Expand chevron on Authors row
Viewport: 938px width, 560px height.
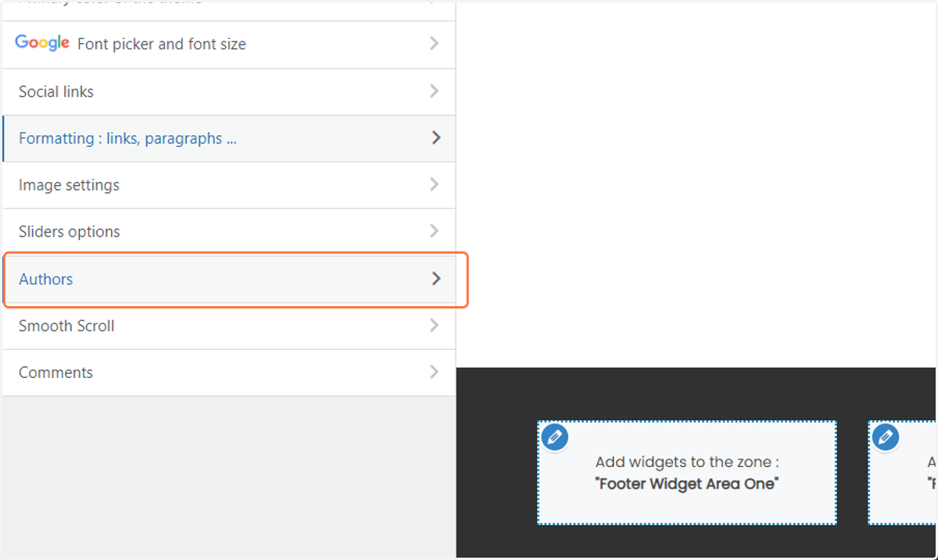click(436, 278)
